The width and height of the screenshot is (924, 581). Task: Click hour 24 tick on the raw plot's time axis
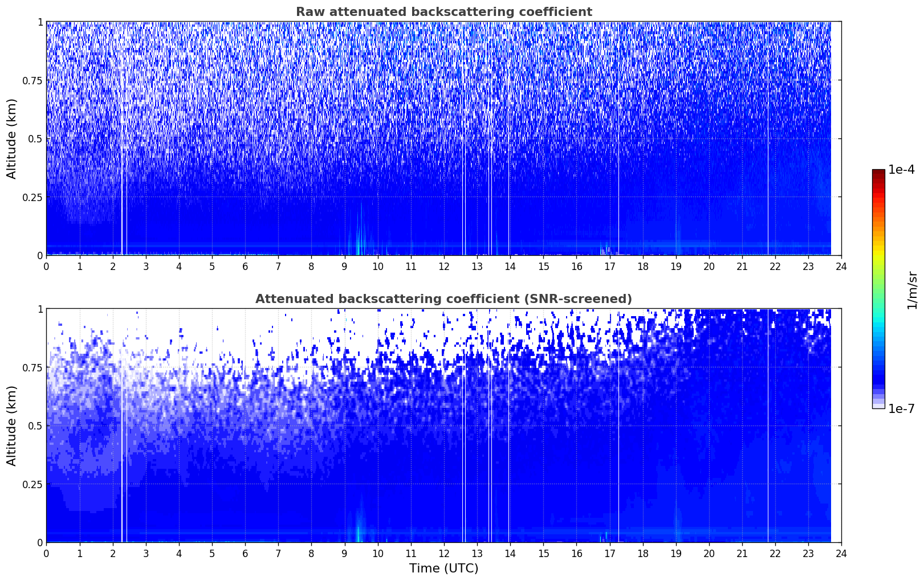pyautogui.click(x=841, y=266)
